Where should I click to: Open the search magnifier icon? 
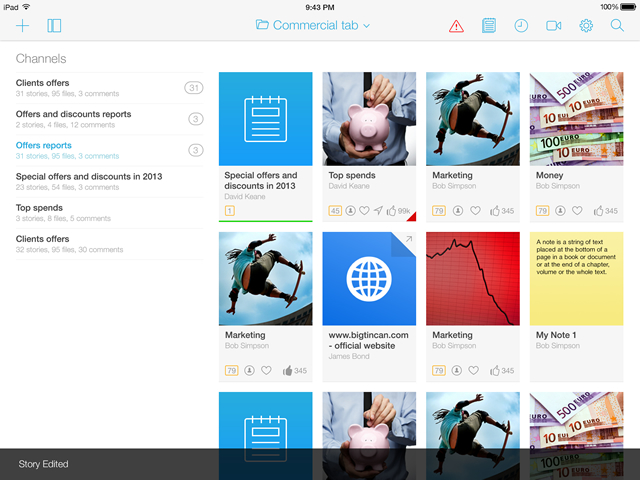[x=617, y=26]
